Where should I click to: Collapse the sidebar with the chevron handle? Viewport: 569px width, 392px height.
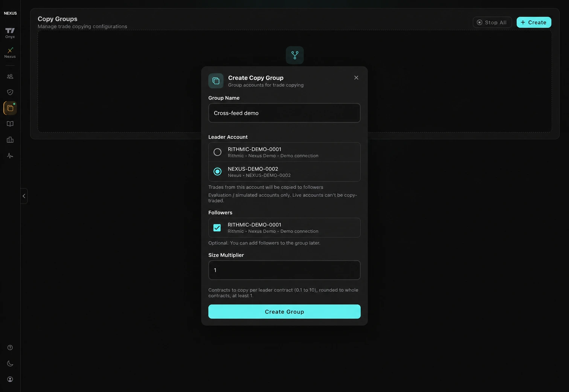24,196
